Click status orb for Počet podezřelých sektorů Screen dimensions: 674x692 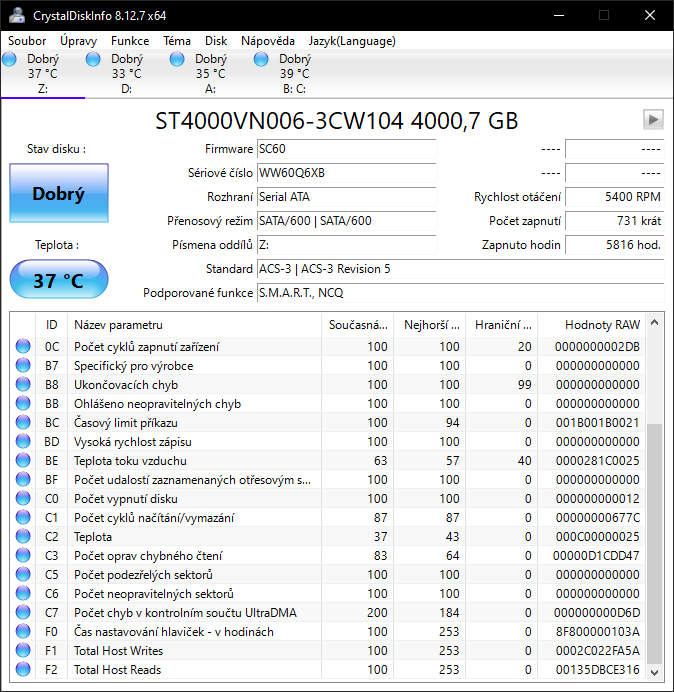23,575
